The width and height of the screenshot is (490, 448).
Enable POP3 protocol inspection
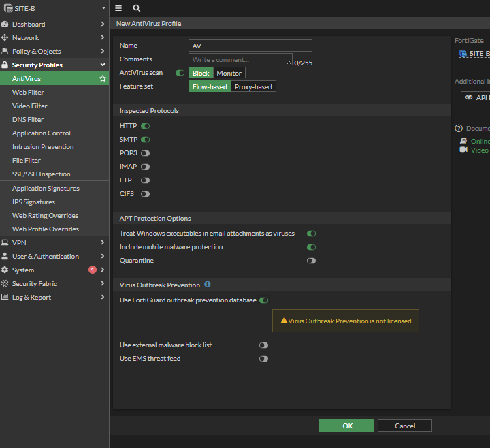pos(145,153)
